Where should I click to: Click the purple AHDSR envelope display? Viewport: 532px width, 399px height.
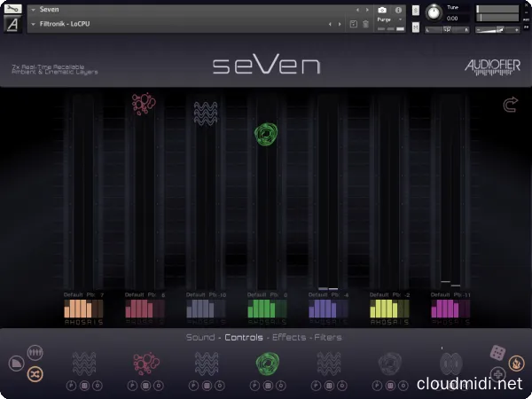[x=328, y=309]
